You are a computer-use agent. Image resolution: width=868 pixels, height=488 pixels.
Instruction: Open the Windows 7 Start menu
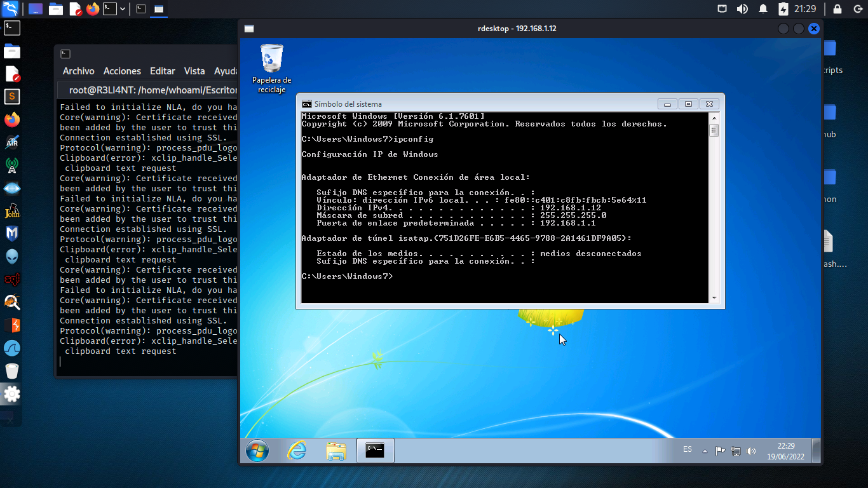[257, 451]
